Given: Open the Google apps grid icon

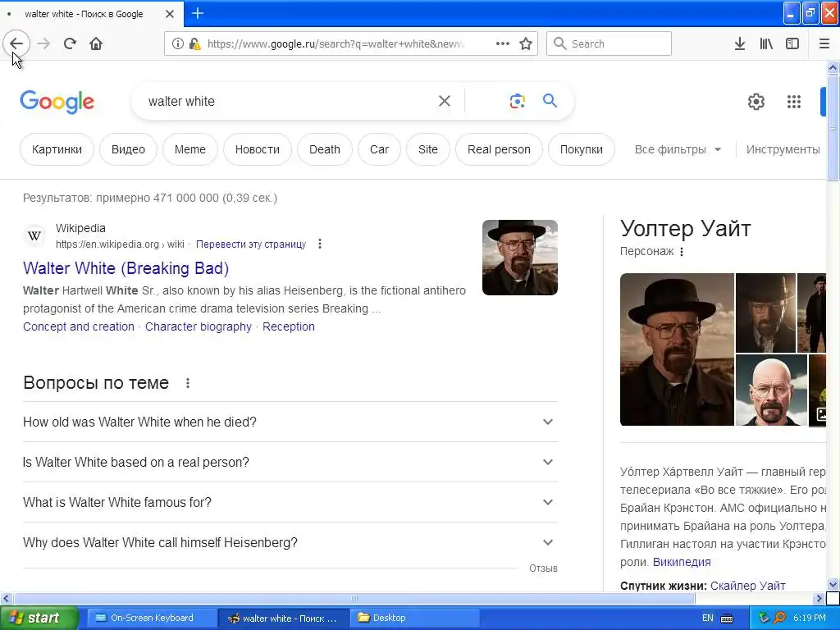Looking at the screenshot, I should (x=794, y=101).
